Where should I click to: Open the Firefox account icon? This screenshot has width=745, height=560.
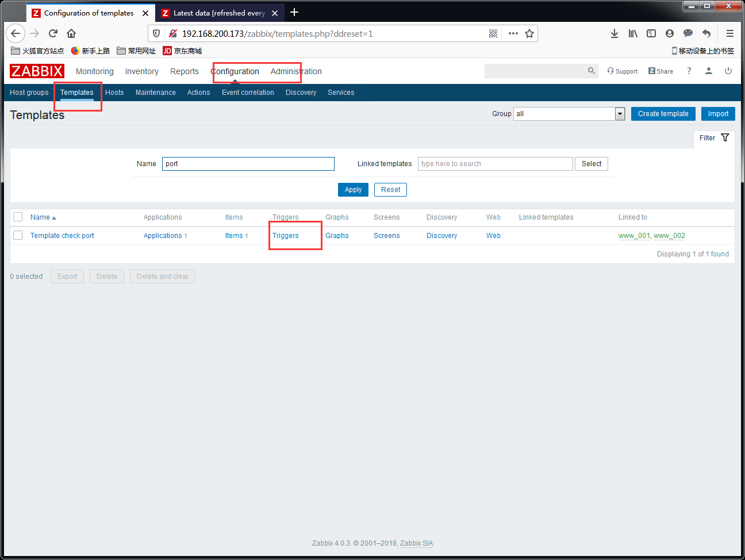pos(670,33)
